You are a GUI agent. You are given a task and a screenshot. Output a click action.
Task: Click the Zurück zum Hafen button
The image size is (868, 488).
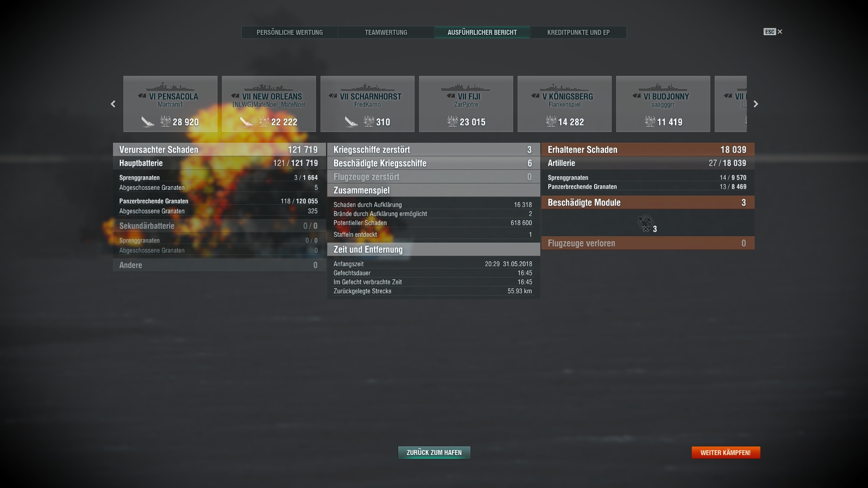[x=434, y=452]
